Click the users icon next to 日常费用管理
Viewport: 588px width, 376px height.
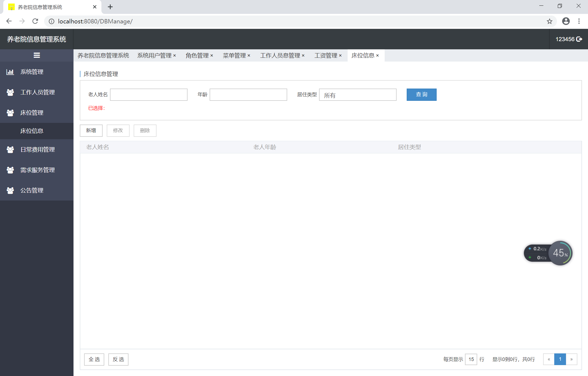(x=10, y=150)
